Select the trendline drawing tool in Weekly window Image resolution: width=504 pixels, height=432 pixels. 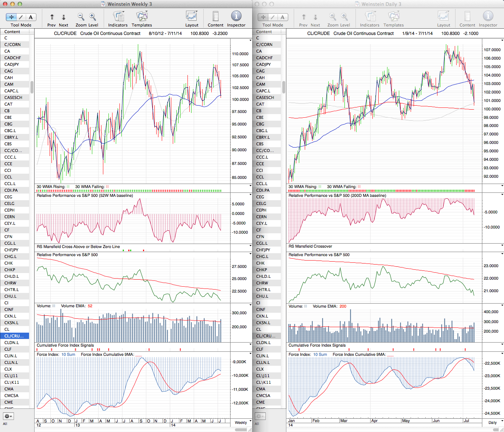(x=21, y=17)
